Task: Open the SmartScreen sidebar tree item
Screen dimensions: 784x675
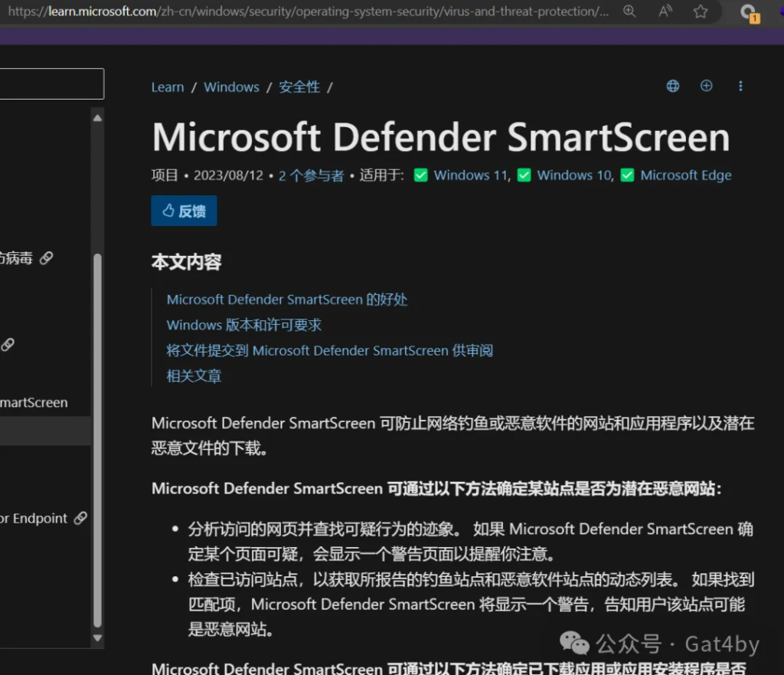Action: 34,403
